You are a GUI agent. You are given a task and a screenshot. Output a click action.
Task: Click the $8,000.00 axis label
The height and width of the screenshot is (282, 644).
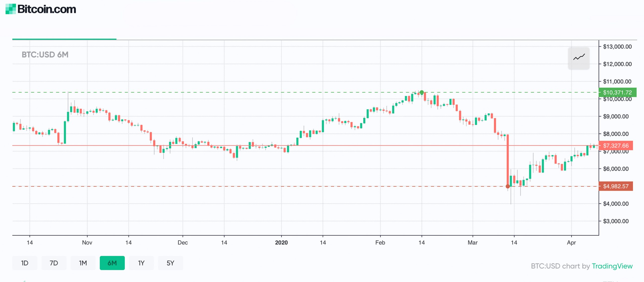pyautogui.click(x=616, y=134)
